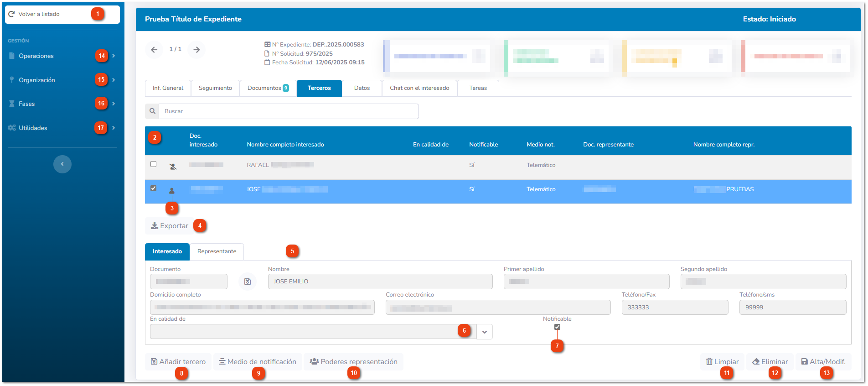Switch to Inf. General tab
This screenshot has height=386, width=868.
point(168,88)
